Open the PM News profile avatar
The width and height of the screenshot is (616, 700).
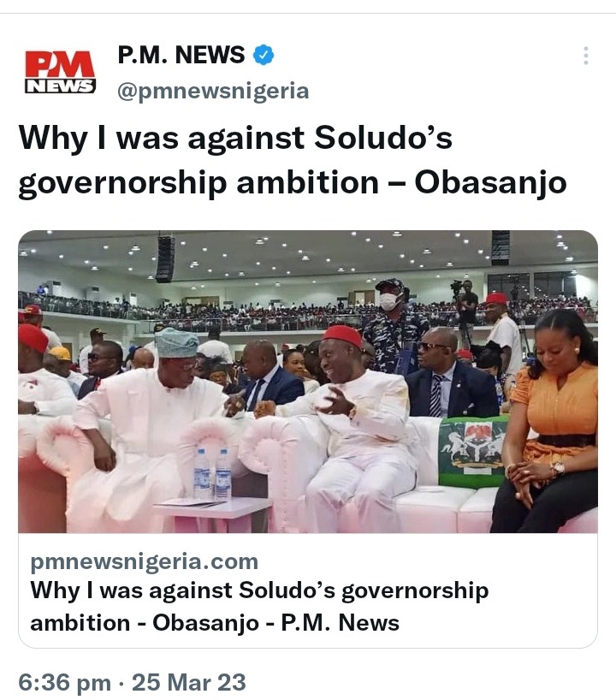(x=60, y=73)
